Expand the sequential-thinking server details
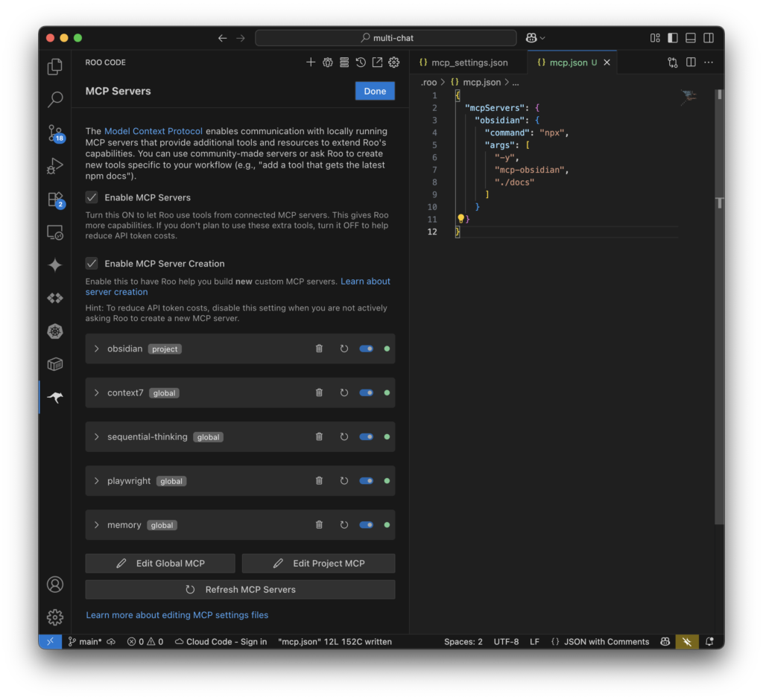The width and height of the screenshot is (763, 700). 97,436
